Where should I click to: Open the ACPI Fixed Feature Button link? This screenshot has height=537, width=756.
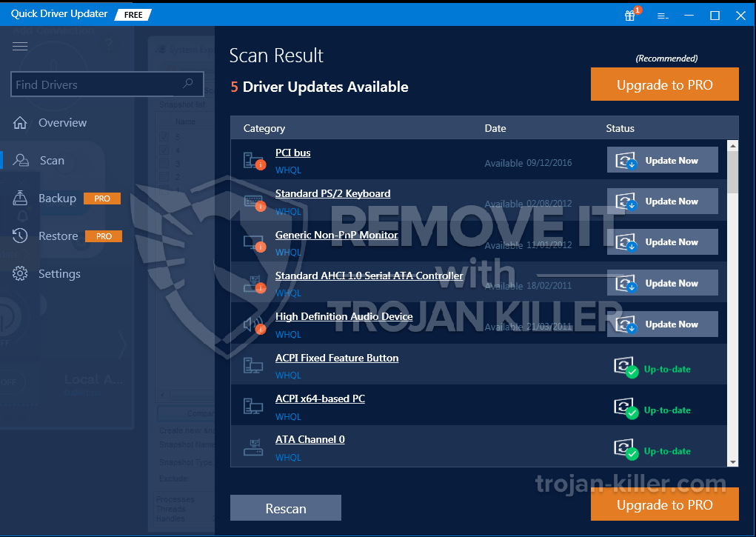[x=337, y=358]
